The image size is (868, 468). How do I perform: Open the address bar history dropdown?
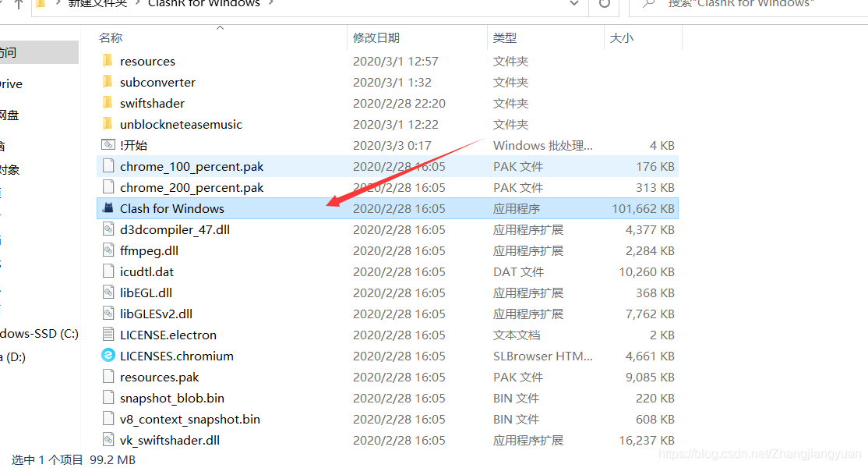[574, 3]
